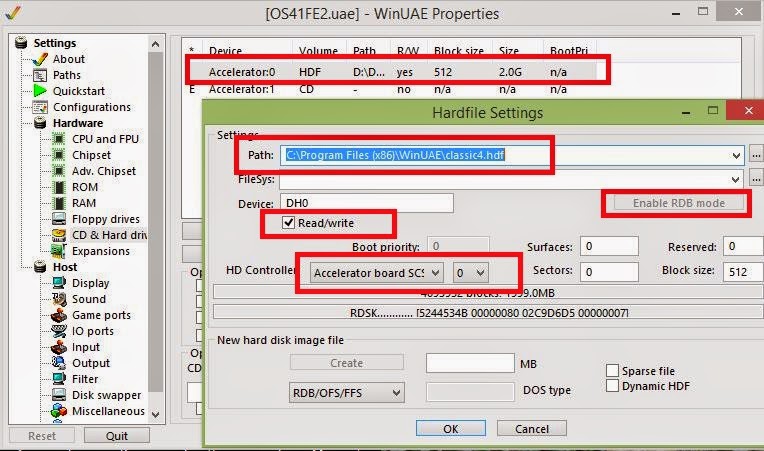Click the Filter monitor icon
This screenshot has height=451, width=764.
coord(59,379)
